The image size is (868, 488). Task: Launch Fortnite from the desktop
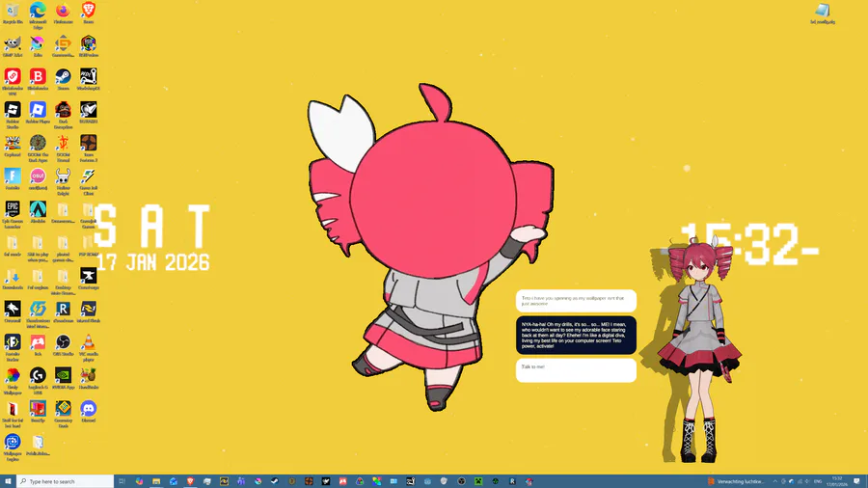(13, 179)
